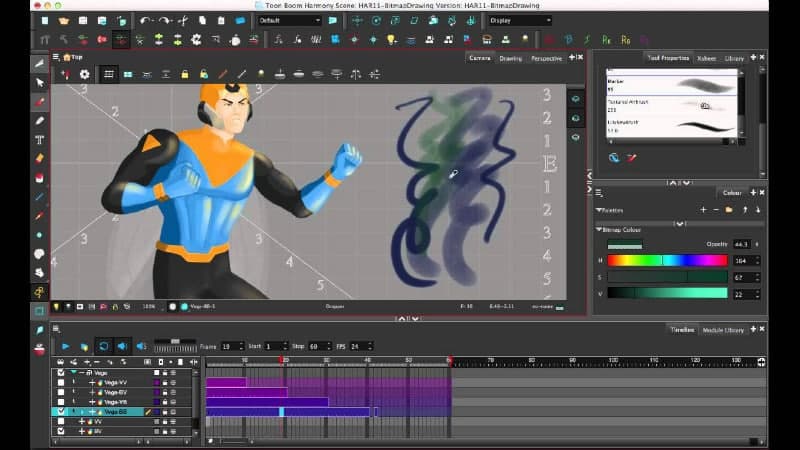Click the lightbulb light table icon
Screen dimensions: 800x450
(391, 39)
